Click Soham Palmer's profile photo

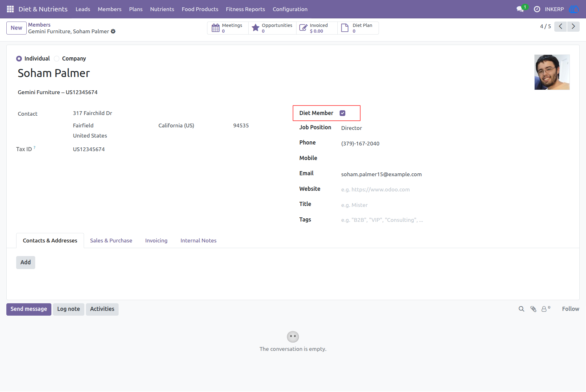[552, 72]
